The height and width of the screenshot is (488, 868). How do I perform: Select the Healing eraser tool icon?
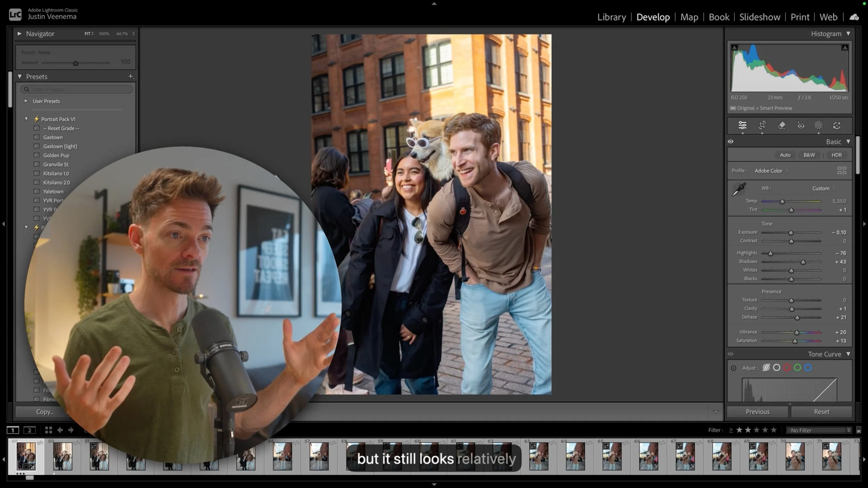(782, 125)
